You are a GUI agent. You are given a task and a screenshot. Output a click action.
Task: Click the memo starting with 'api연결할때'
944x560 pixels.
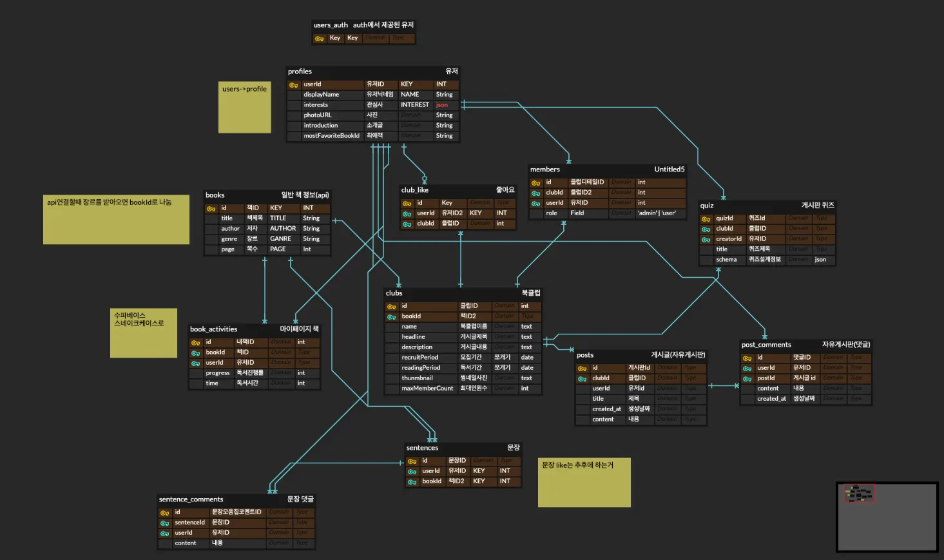pos(117,220)
